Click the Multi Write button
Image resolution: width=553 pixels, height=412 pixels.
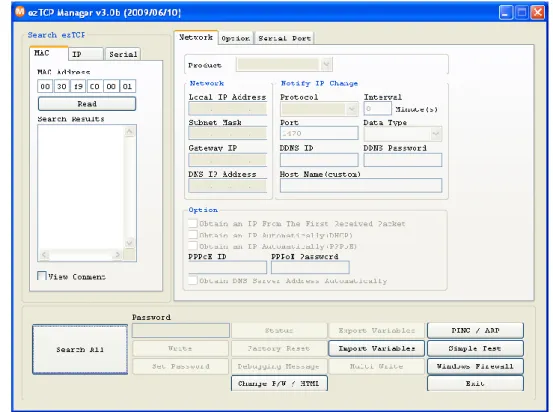pos(376,366)
